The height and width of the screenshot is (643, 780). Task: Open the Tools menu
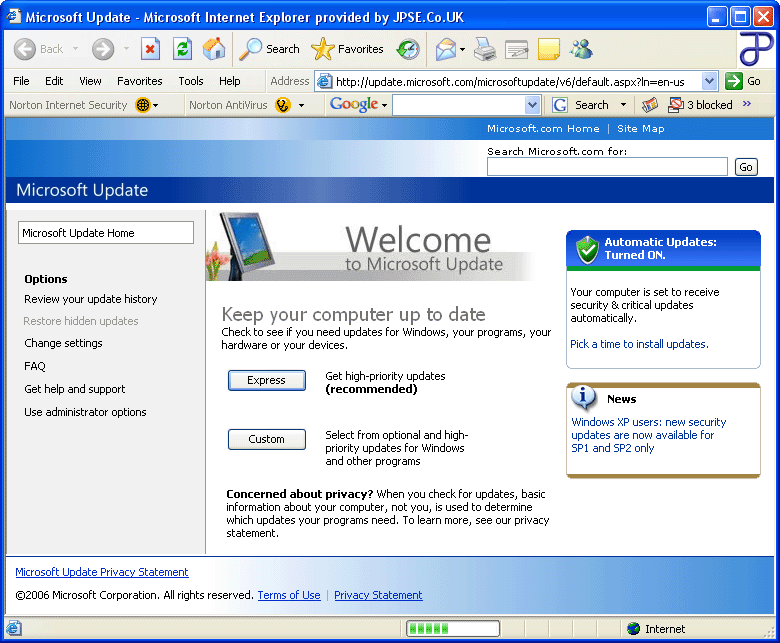pos(191,81)
